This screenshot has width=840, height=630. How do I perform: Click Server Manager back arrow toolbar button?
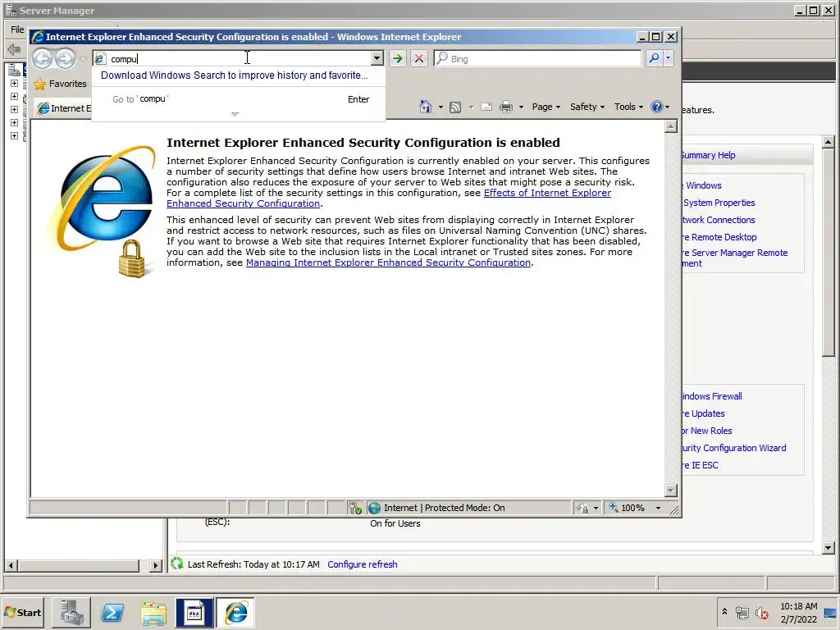[14, 50]
